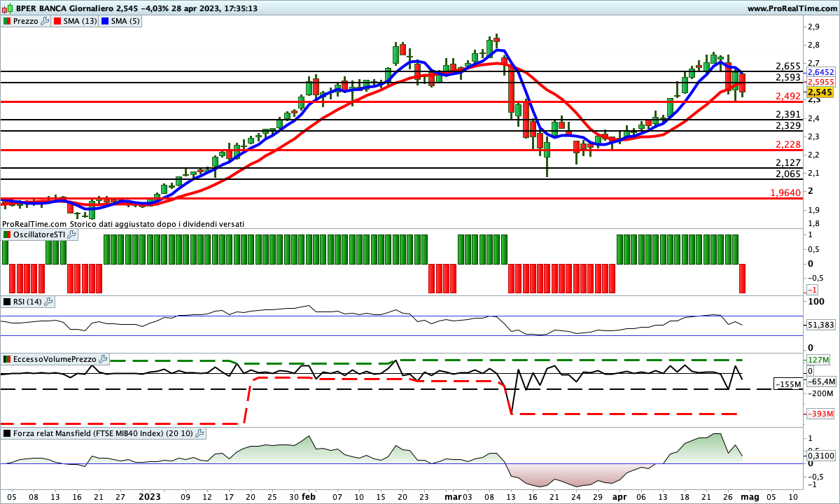Click the black Forza relat Mansfield swatch
The height and width of the screenshot is (504, 840).
(x=7, y=433)
